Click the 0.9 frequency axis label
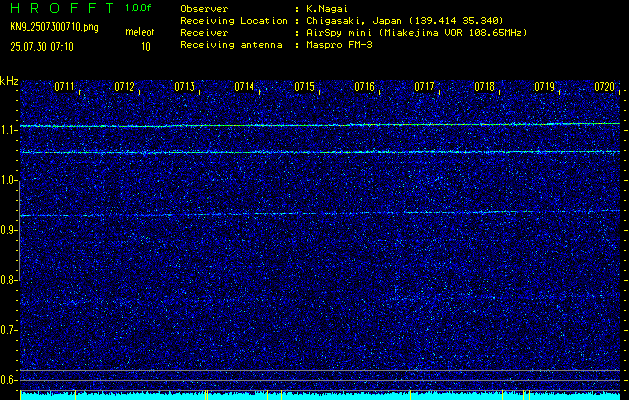The image size is (629, 400). pyautogui.click(x=8, y=230)
